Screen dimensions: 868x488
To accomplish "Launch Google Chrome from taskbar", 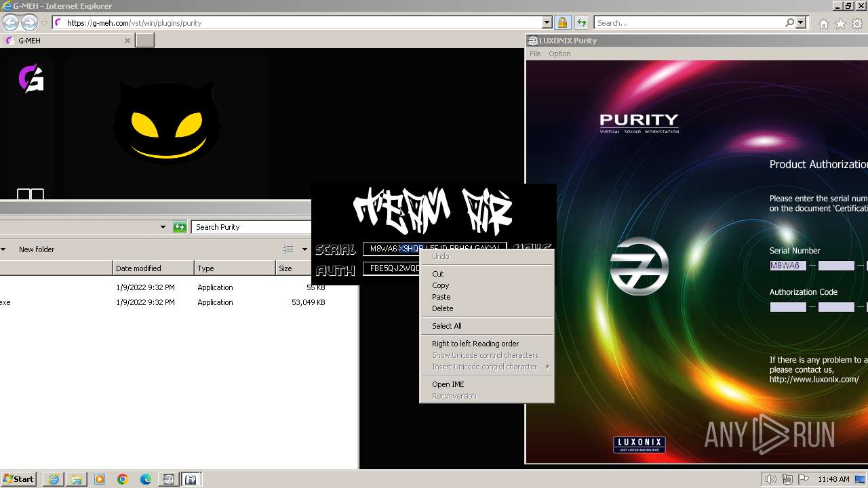I will click(123, 479).
